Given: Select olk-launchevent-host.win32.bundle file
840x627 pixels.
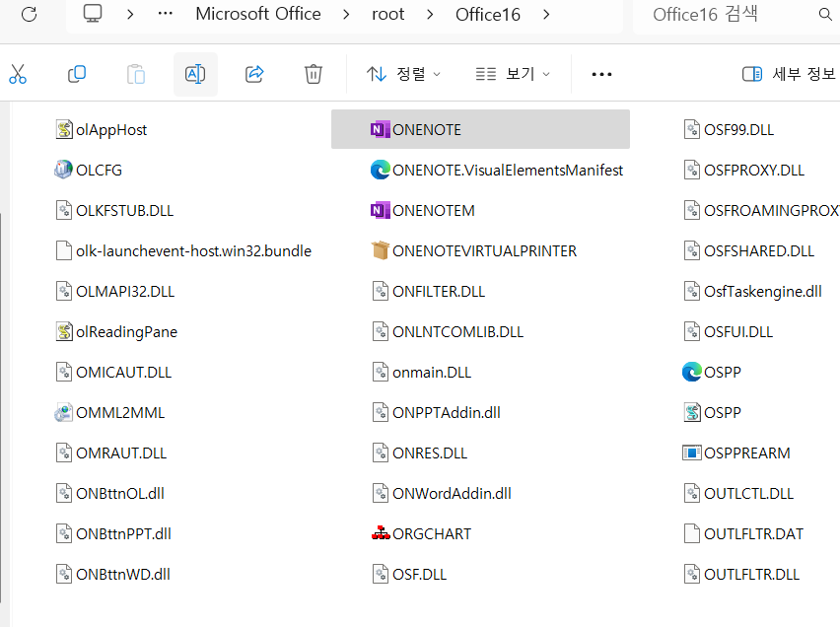Looking at the screenshot, I should tap(183, 250).
